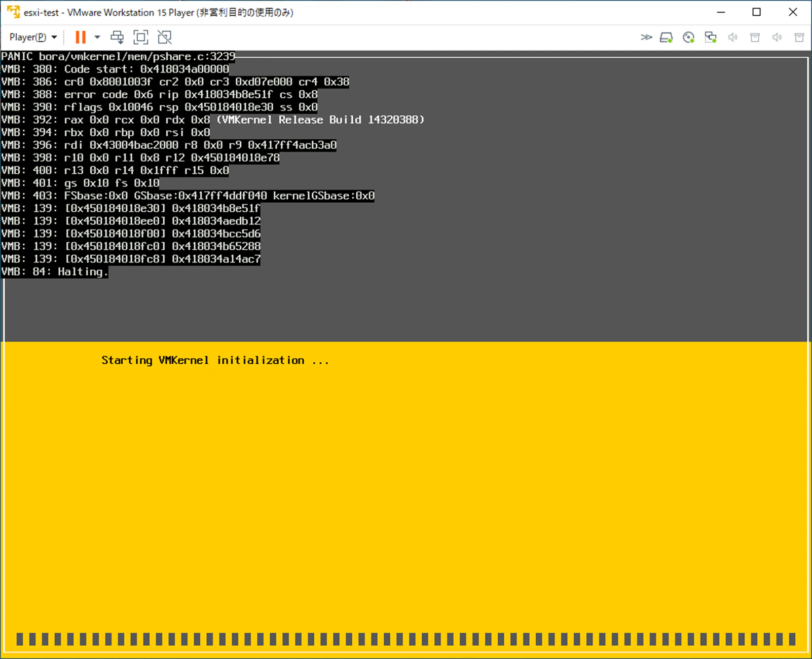Image resolution: width=812 pixels, height=659 pixels.
Task: Select the line beginning 'VMB: 386: cr0'
Action: coord(175,82)
